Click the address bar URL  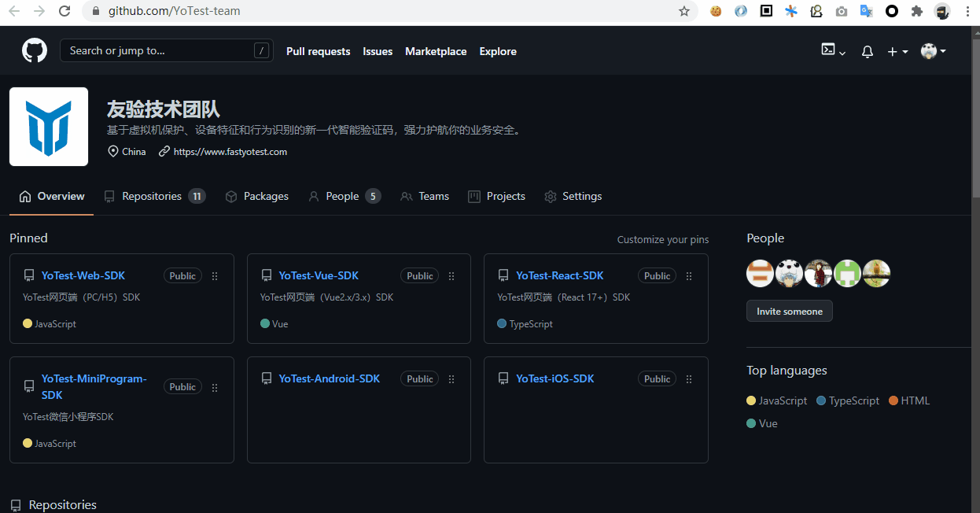pos(175,11)
